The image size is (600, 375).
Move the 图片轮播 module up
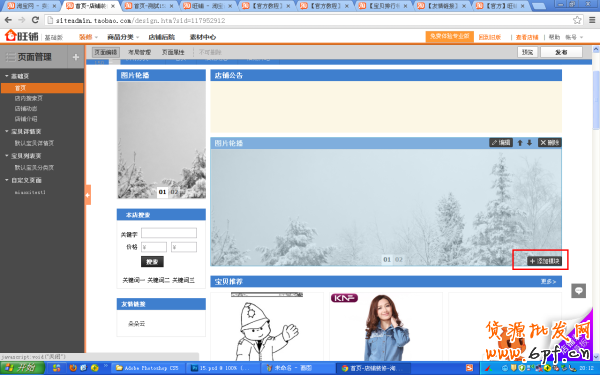pos(520,143)
